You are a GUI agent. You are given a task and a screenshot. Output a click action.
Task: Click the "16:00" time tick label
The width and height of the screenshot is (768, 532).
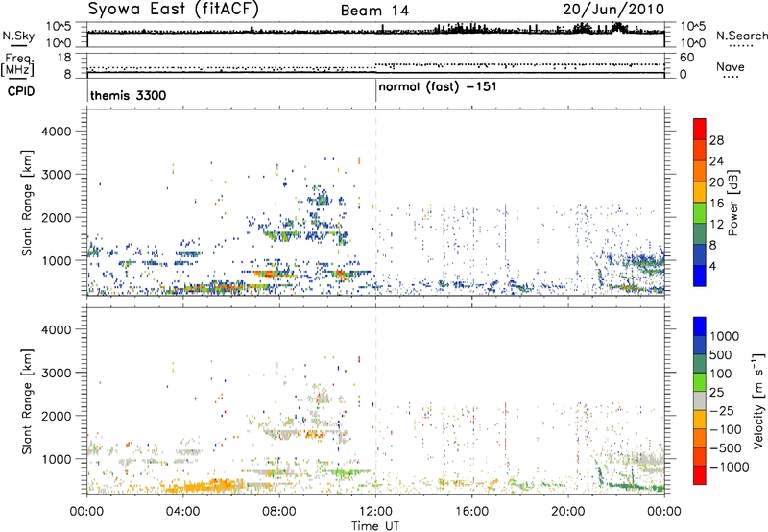pyautogui.click(x=471, y=512)
